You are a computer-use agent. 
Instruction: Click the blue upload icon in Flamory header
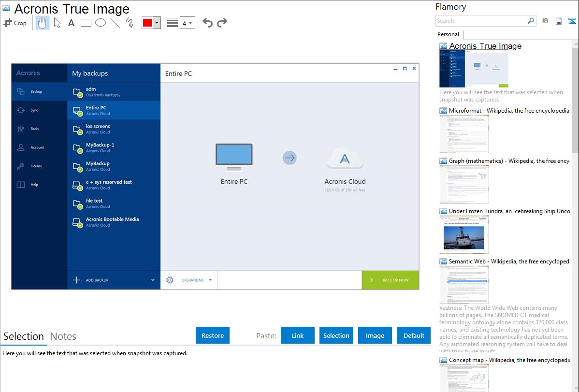click(x=572, y=21)
